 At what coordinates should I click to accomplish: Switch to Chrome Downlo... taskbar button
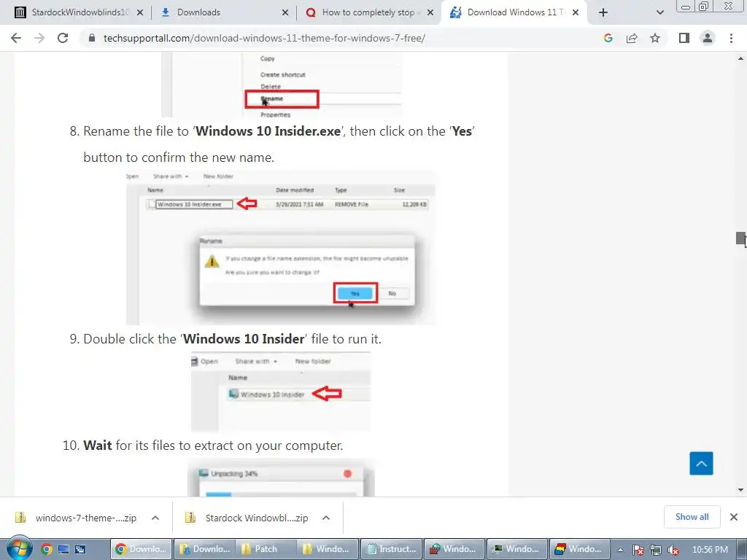point(142,549)
